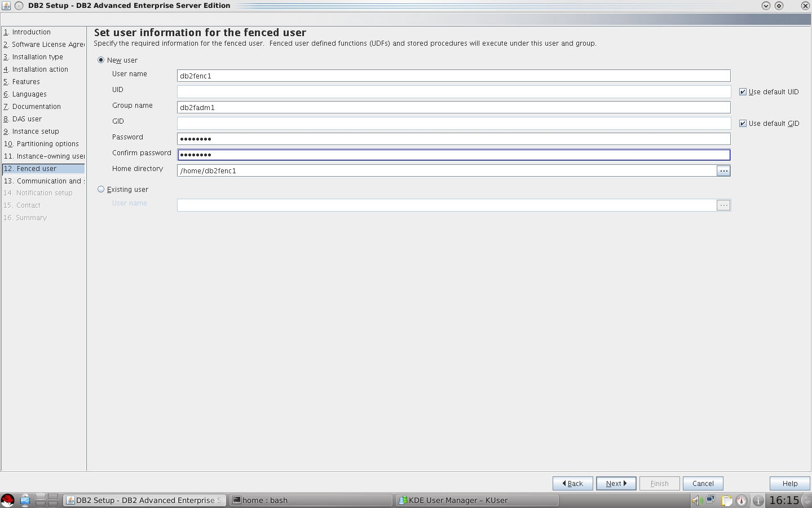Click the terminal icon of home : bash task
The image size is (812, 508).
tap(237, 500)
